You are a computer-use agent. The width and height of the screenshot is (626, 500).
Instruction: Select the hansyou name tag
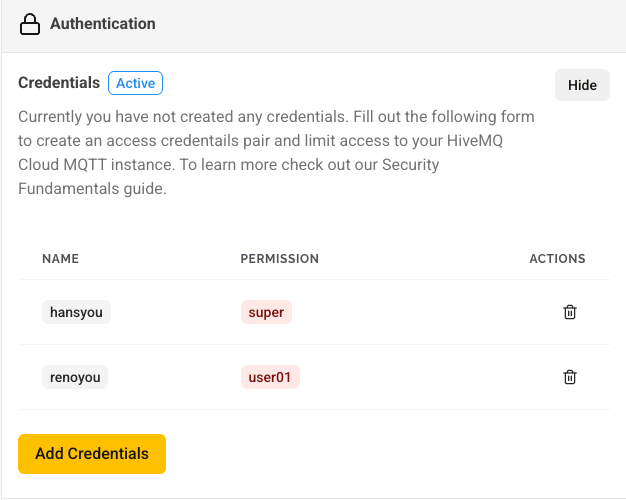pyautogui.click(x=76, y=312)
